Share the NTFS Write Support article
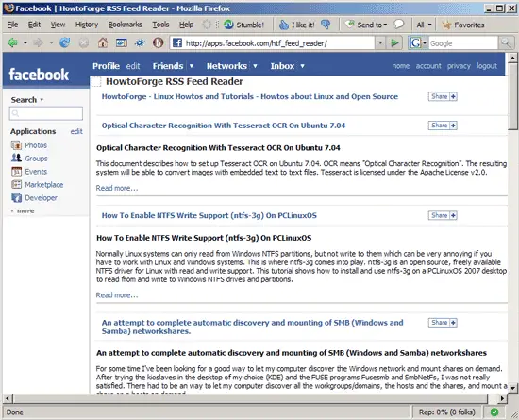519x420 pixels. 443,215
